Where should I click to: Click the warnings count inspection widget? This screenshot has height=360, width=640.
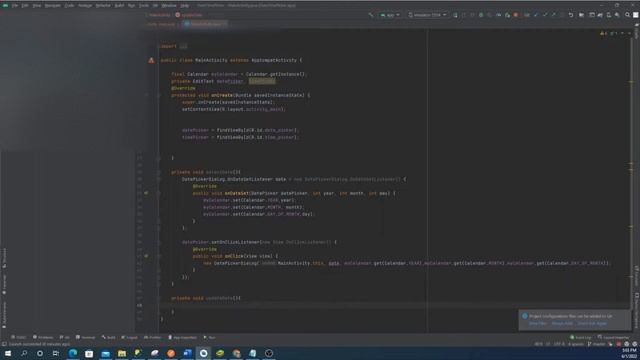pos(604,33)
